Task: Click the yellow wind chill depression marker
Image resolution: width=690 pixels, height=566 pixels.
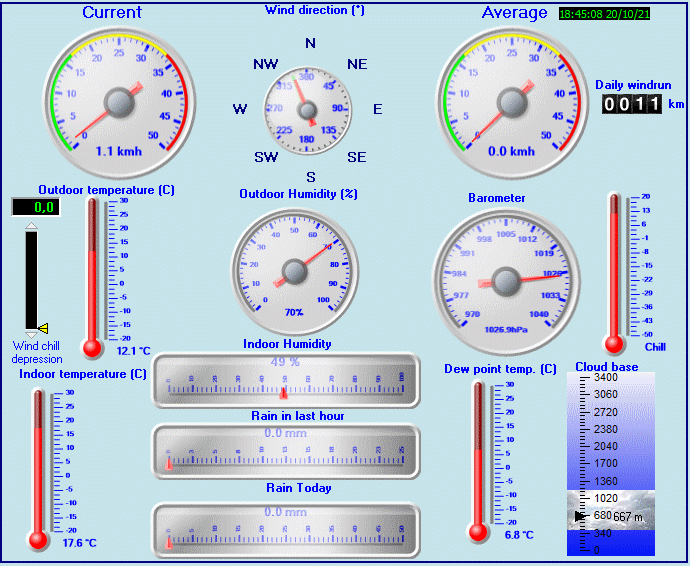Action: point(42,327)
